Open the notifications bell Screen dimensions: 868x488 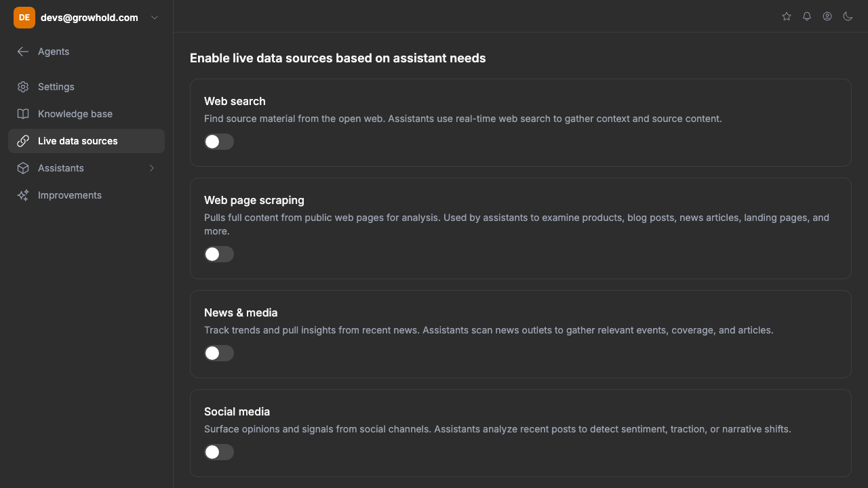(x=807, y=16)
